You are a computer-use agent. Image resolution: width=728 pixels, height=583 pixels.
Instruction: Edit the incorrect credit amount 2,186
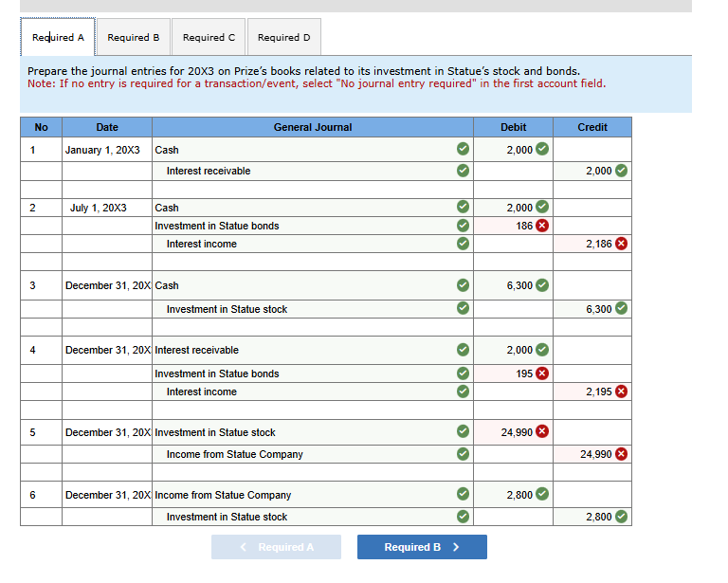tap(592, 244)
